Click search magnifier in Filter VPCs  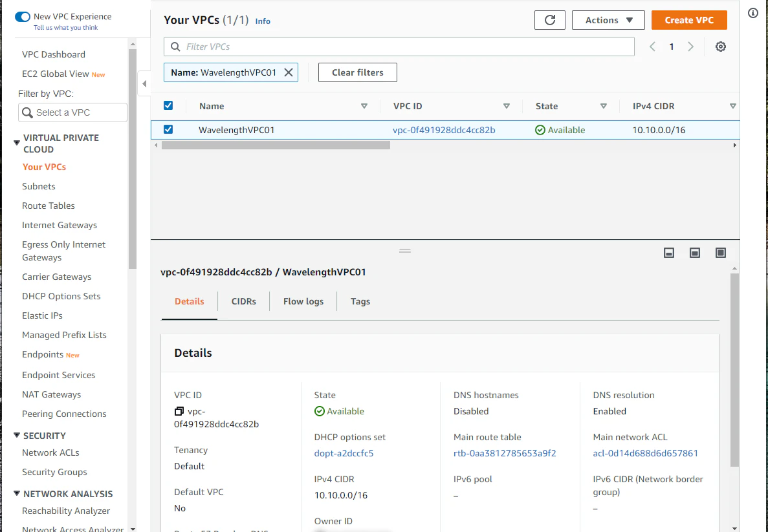175,47
